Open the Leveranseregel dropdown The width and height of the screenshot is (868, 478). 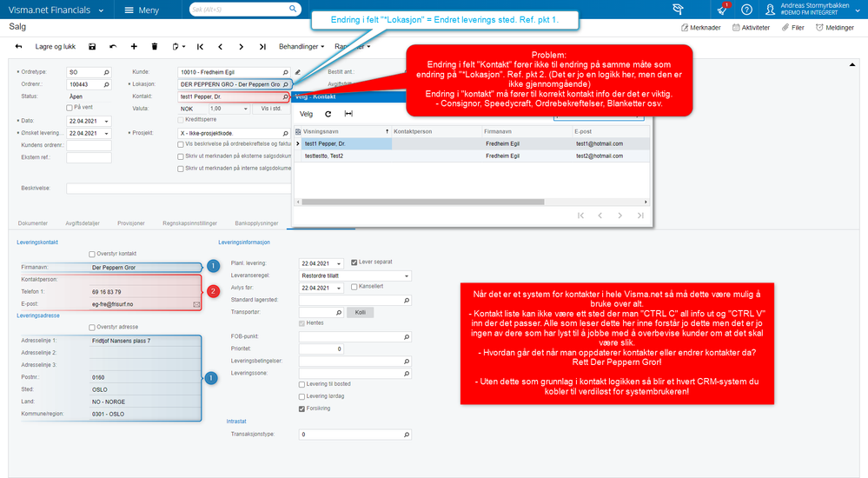407,276
